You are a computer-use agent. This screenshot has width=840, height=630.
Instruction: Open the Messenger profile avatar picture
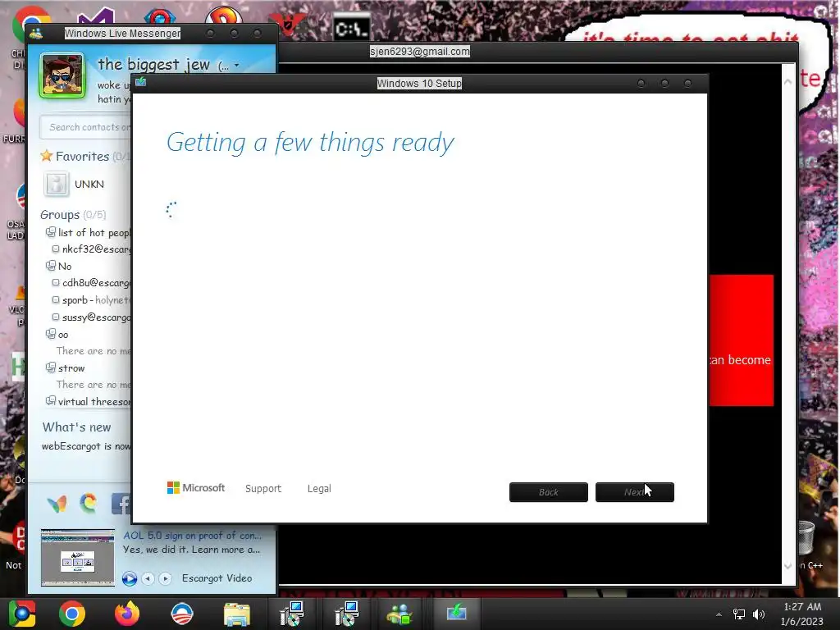[x=62, y=75]
